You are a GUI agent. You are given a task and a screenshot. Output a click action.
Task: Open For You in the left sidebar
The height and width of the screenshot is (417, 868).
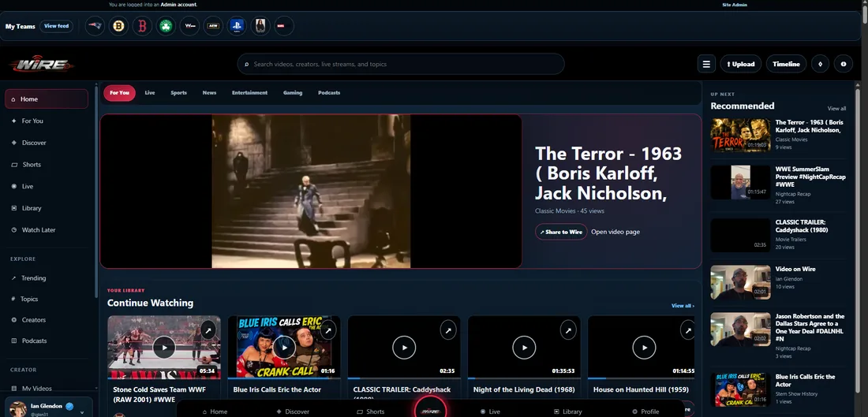point(47,121)
